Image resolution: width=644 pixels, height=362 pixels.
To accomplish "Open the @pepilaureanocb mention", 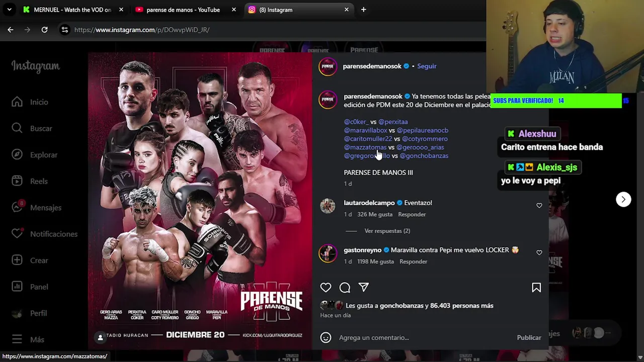I will [x=423, y=130].
